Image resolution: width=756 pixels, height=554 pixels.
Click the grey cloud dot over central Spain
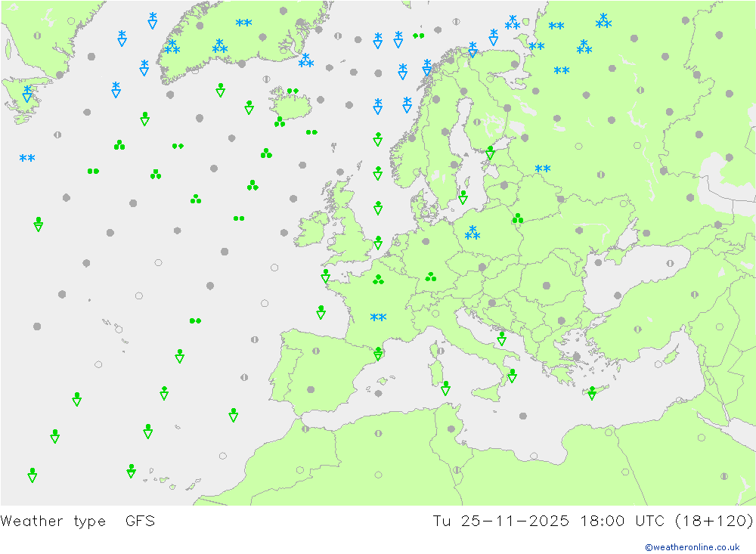pyautogui.click(x=311, y=389)
